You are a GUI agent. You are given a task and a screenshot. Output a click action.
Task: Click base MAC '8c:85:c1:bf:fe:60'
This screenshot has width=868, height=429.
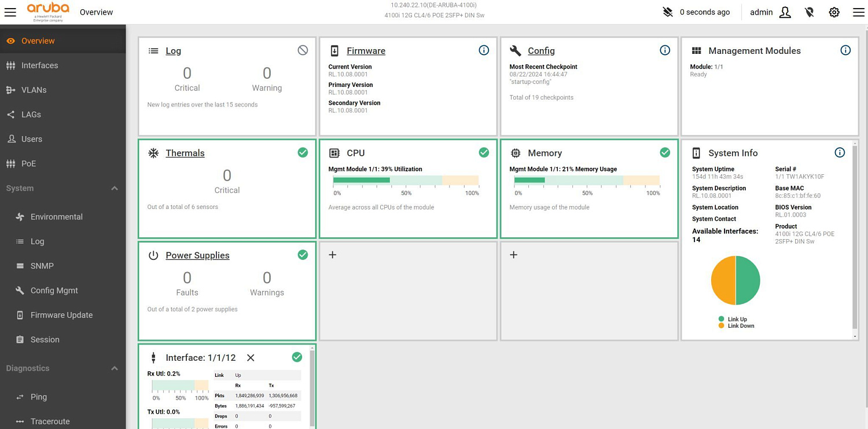click(x=798, y=196)
